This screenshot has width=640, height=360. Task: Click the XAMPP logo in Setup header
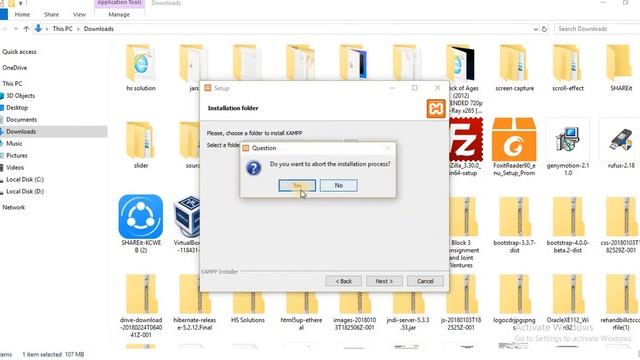tap(436, 109)
